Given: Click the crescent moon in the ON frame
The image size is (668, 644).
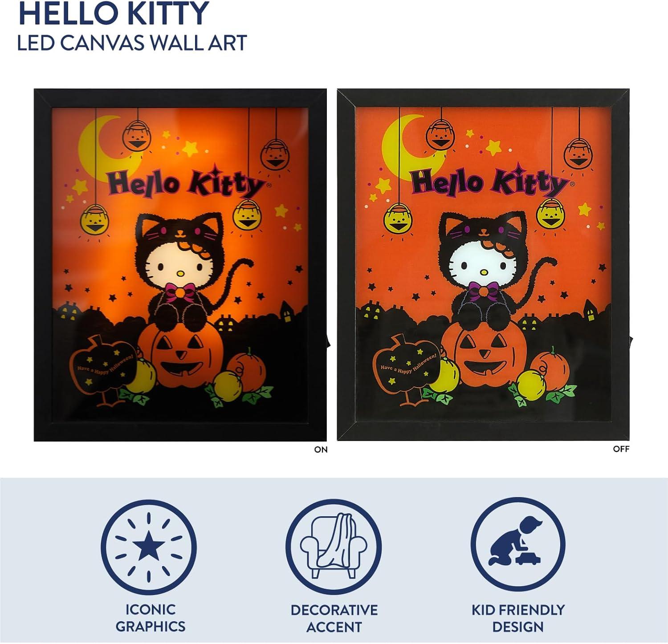Looking at the screenshot, I should point(100,145).
